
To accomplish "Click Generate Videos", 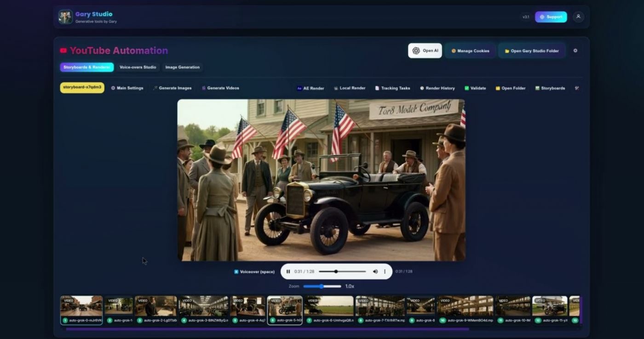I will point(220,88).
